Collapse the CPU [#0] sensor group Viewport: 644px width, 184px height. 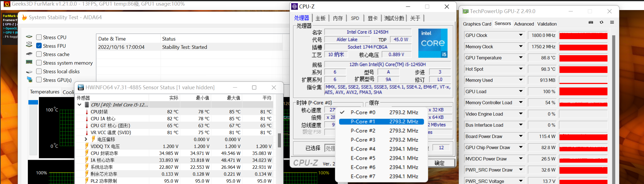(x=79, y=105)
